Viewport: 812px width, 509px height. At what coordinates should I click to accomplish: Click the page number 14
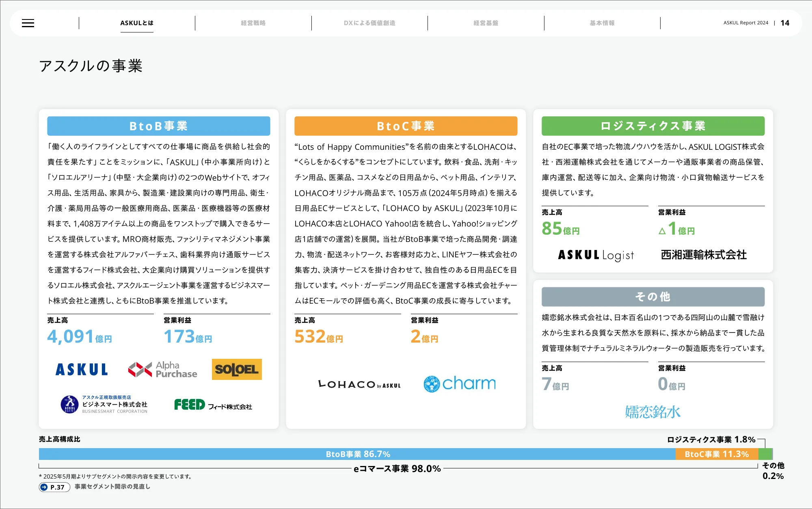(785, 23)
